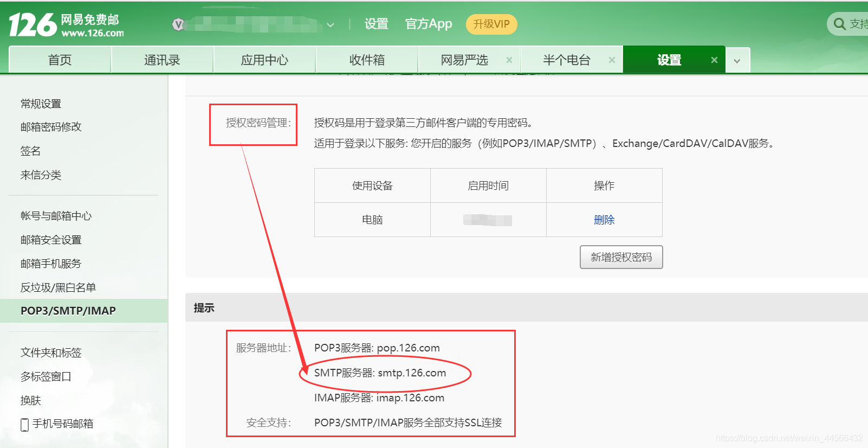Click the Exchange/CardDAV/CalDAV services description line
The image size is (868, 448).
click(545, 143)
